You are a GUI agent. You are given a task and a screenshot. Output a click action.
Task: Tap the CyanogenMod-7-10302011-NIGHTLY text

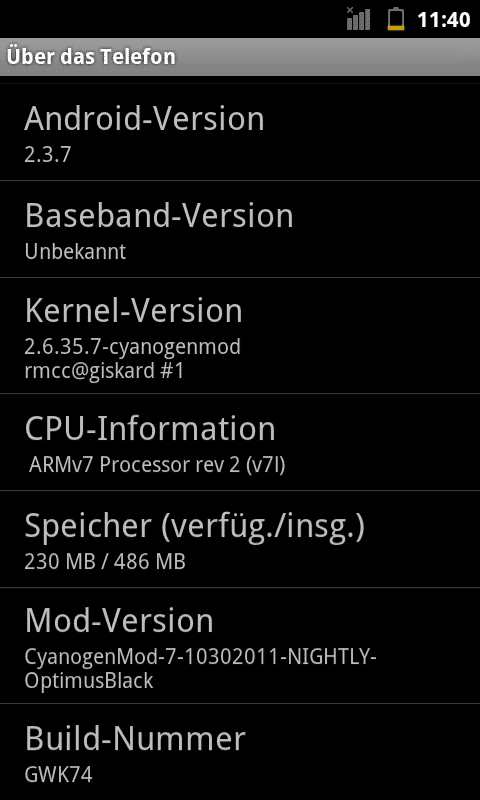[x=200, y=658]
